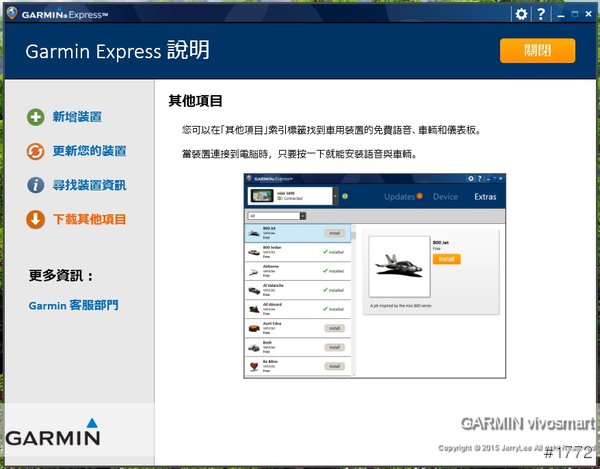Click the blue info icon for 尋找裝置資訊
This screenshot has width=600, height=469.
pyautogui.click(x=36, y=185)
